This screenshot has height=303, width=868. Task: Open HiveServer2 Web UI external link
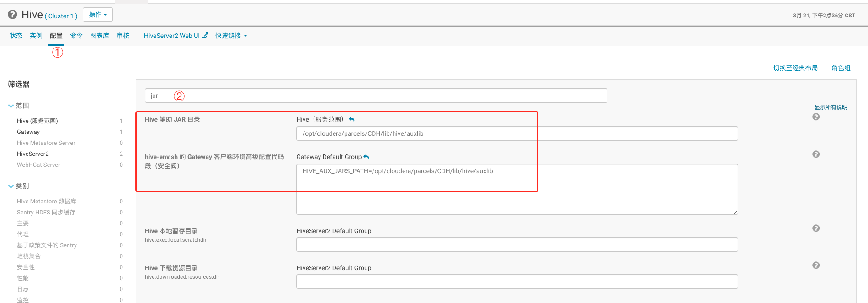pyautogui.click(x=176, y=36)
